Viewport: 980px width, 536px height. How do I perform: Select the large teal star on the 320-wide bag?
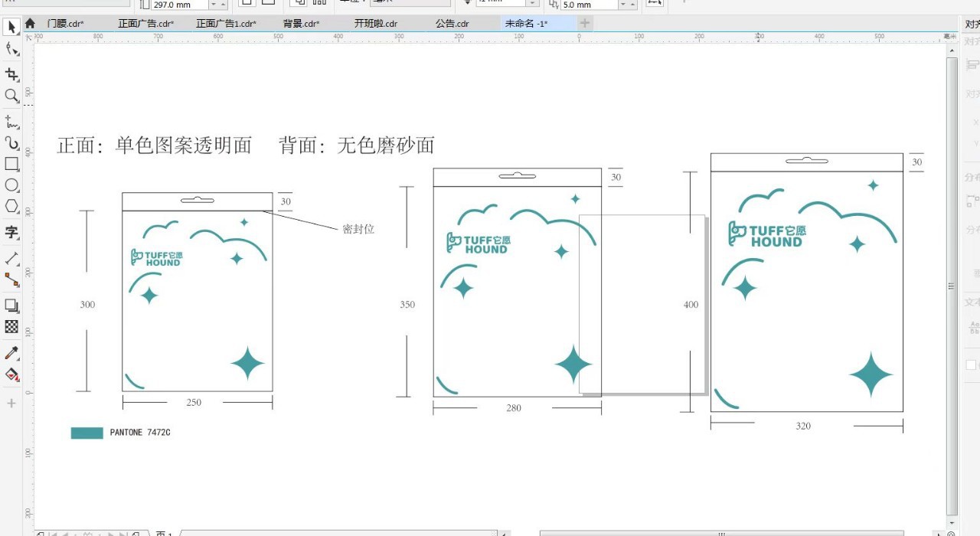coord(871,374)
